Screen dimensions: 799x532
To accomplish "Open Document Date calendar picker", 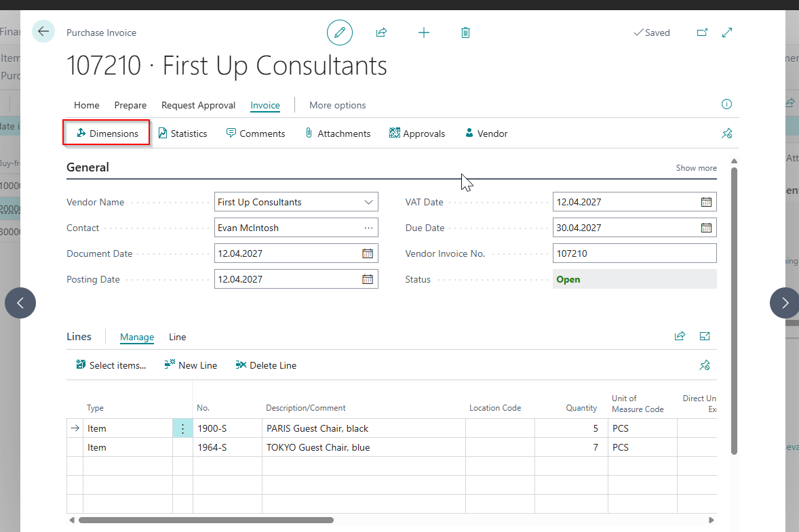I will (x=368, y=253).
